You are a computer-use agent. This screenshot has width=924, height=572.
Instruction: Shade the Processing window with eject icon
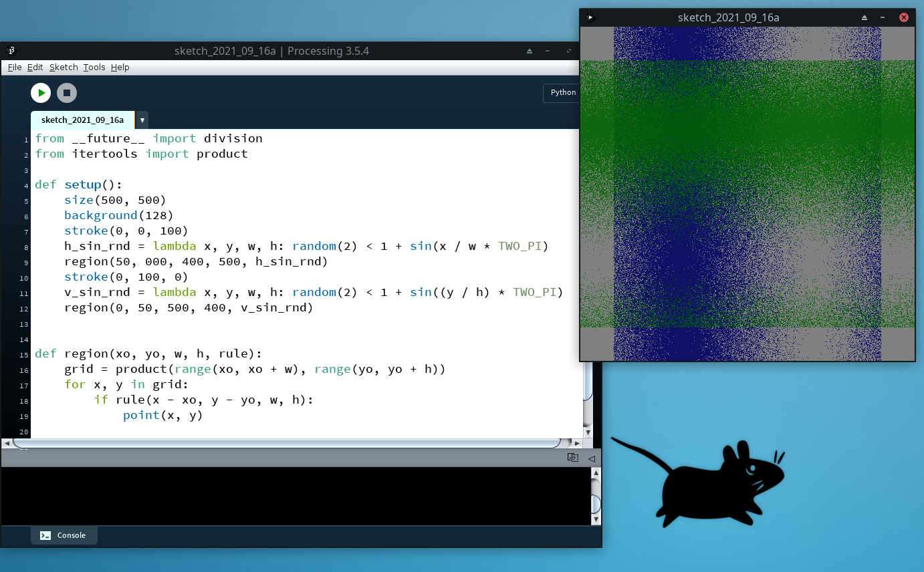(x=530, y=51)
